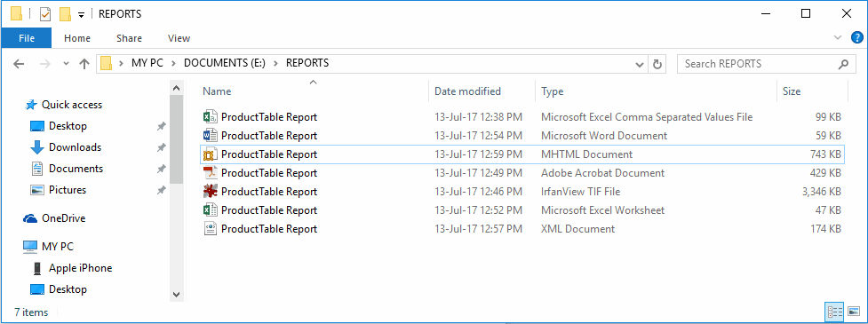Click the Word document file icon
The image size is (868, 324).
point(211,136)
